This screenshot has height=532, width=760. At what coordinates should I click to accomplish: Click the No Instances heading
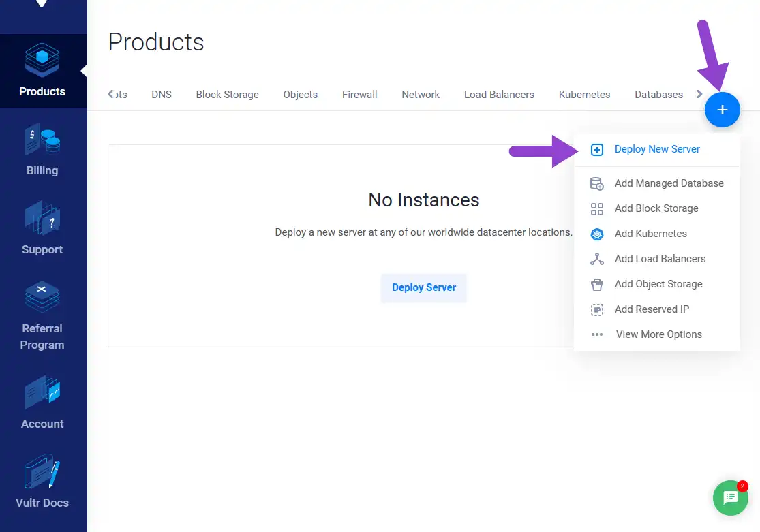(423, 200)
